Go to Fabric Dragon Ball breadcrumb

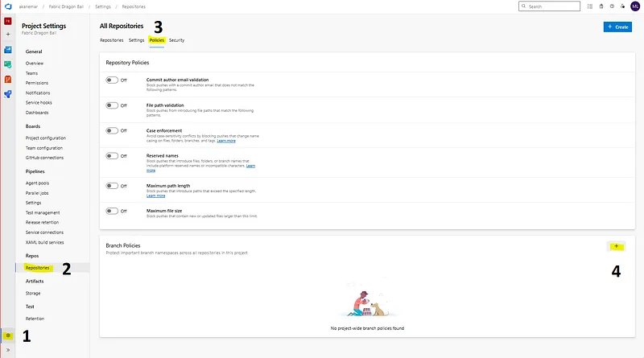point(66,6)
